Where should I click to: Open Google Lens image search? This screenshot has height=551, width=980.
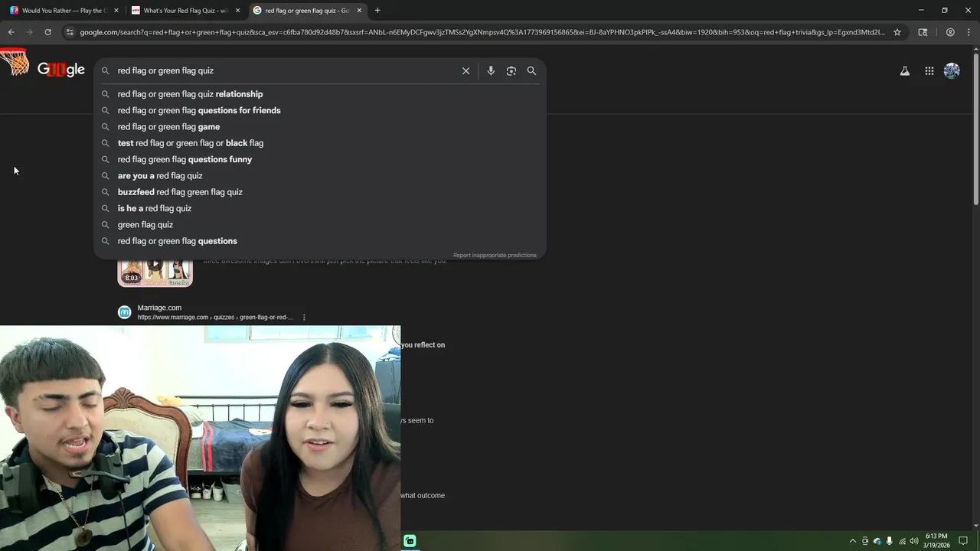[x=511, y=70]
